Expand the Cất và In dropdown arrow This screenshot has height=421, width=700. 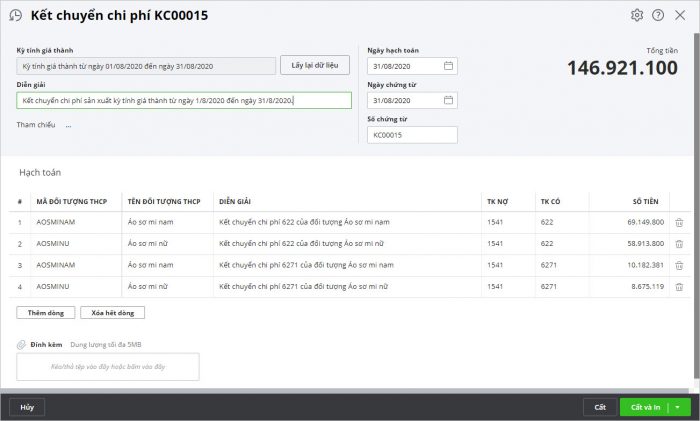(x=679, y=407)
